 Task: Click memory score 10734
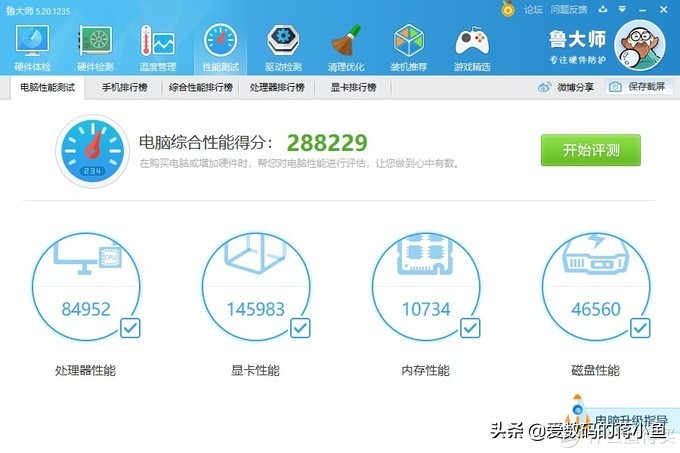coord(426,309)
